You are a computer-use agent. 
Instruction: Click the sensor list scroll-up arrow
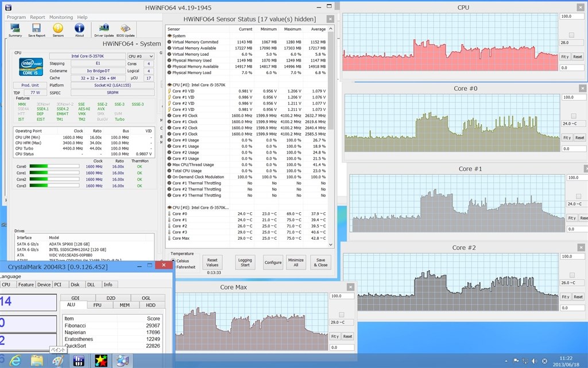pos(330,29)
